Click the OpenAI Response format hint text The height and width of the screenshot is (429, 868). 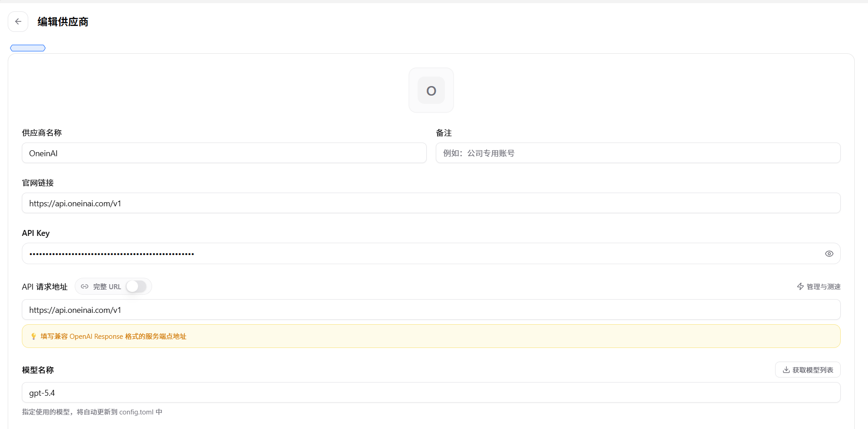[x=113, y=337]
